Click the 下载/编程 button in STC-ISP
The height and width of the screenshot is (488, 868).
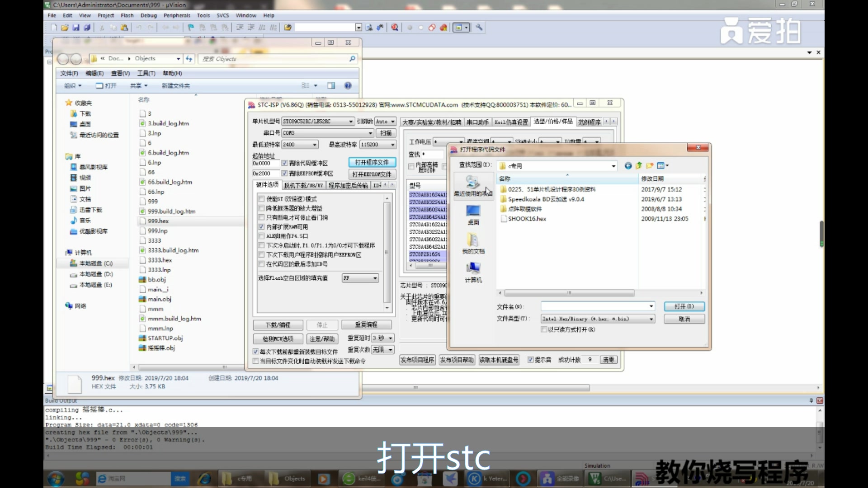[x=278, y=324]
